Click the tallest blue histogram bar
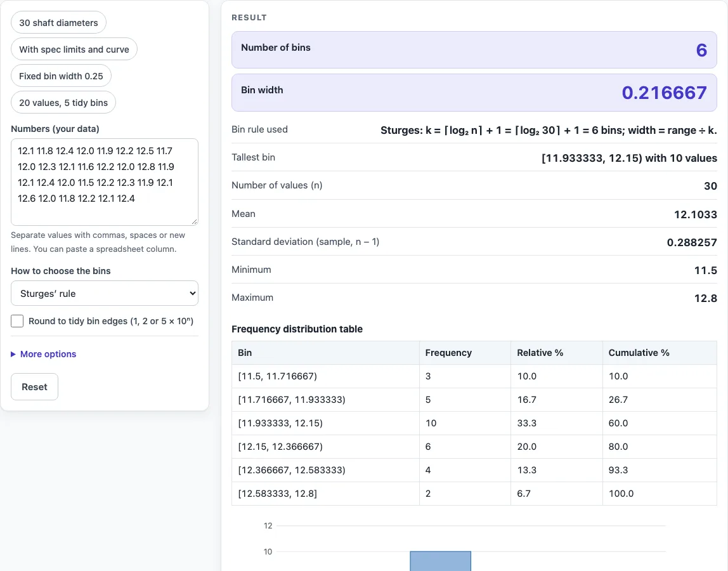The width and height of the screenshot is (728, 571). coord(440,561)
